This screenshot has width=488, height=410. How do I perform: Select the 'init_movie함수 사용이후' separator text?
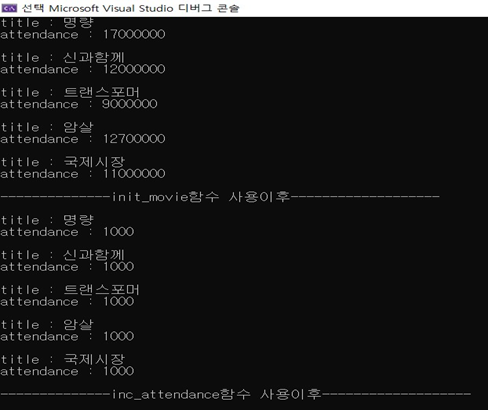[x=201, y=197]
